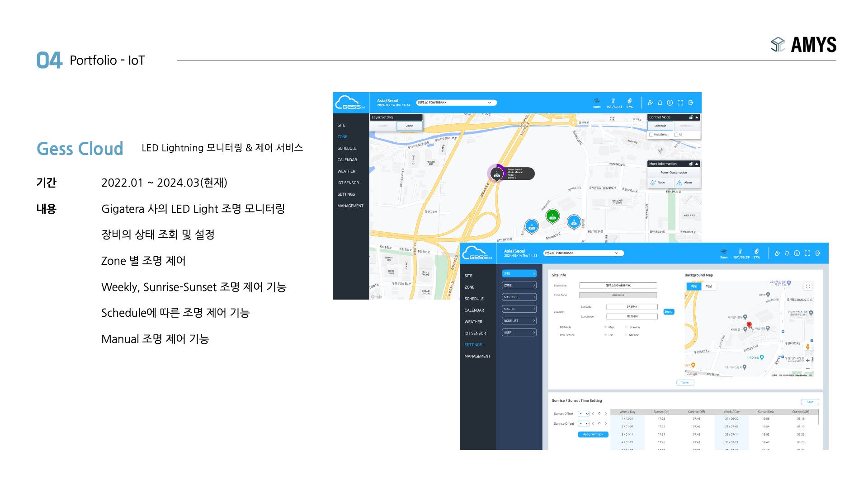The width and height of the screenshot is (868, 488).
Task: Open WEATHER in the zone map window sidebar
Action: point(346,172)
